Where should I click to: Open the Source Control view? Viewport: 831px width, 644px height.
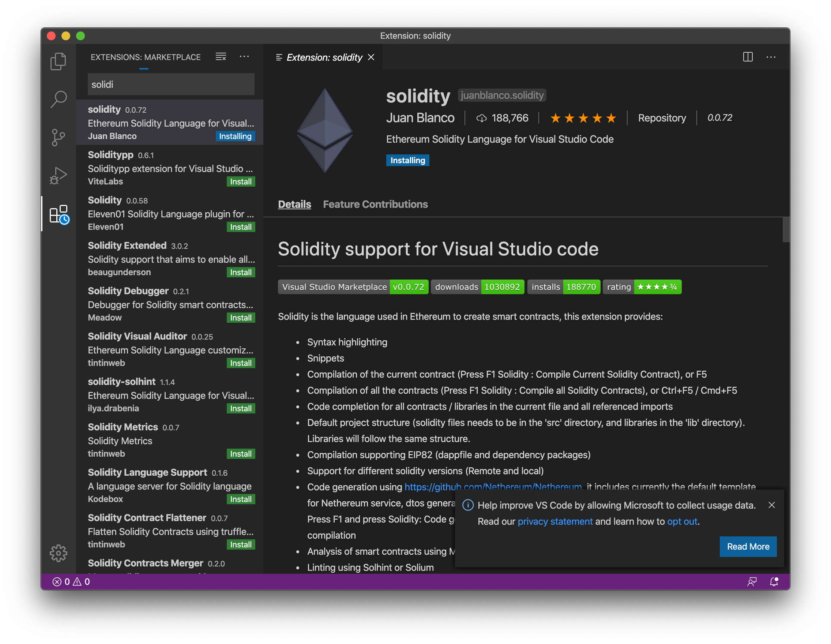pos(58,138)
